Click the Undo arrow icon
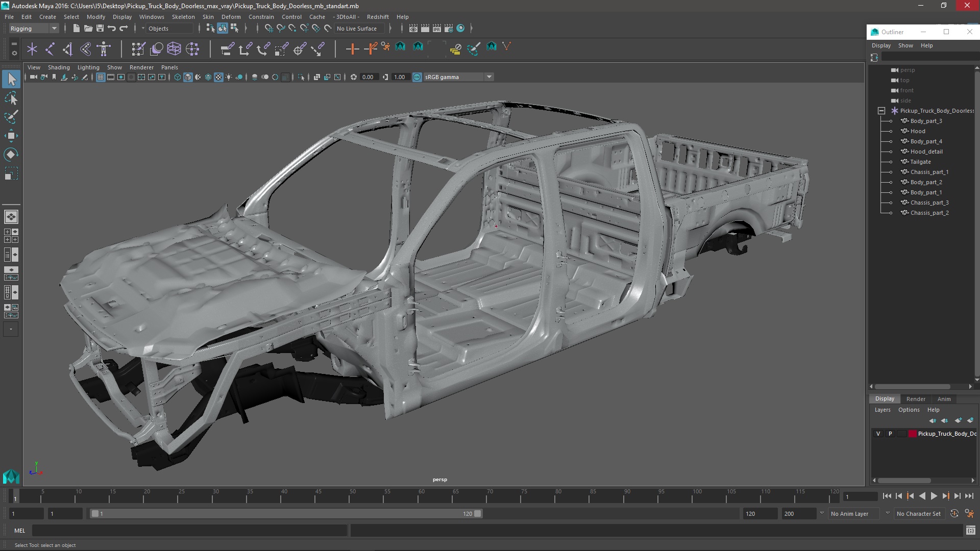980x551 pixels. [112, 29]
